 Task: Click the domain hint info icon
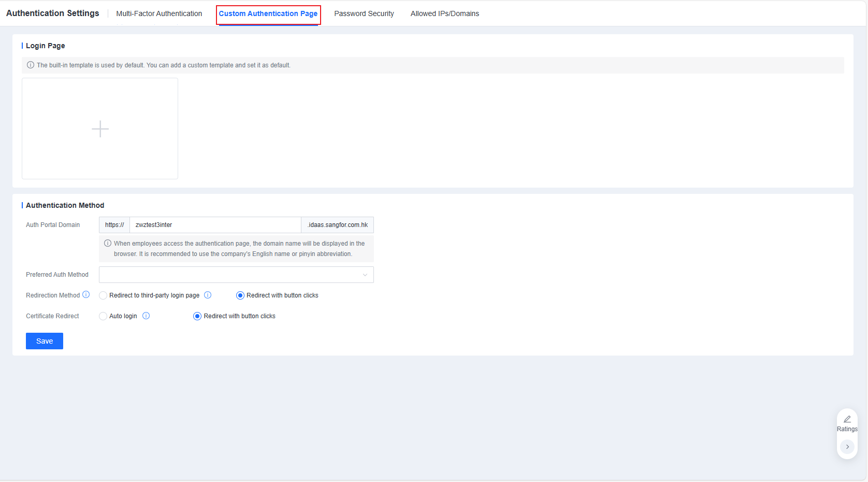pos(108,244)
